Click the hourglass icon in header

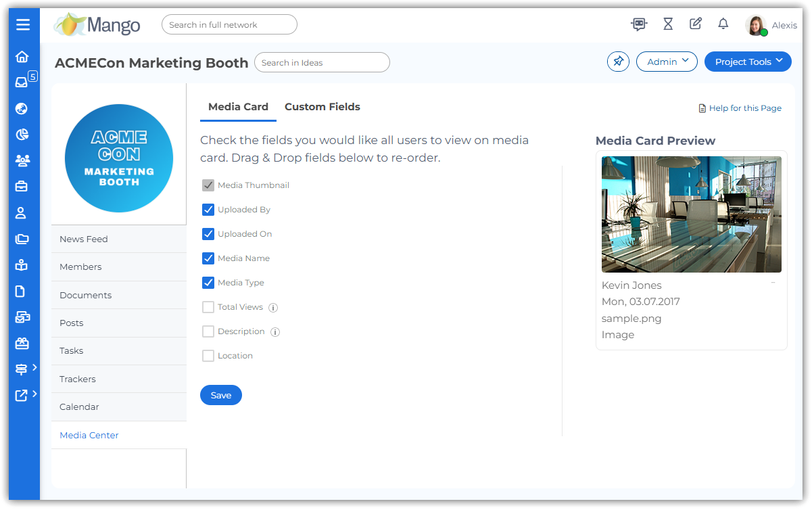click(x=668, y=24)
